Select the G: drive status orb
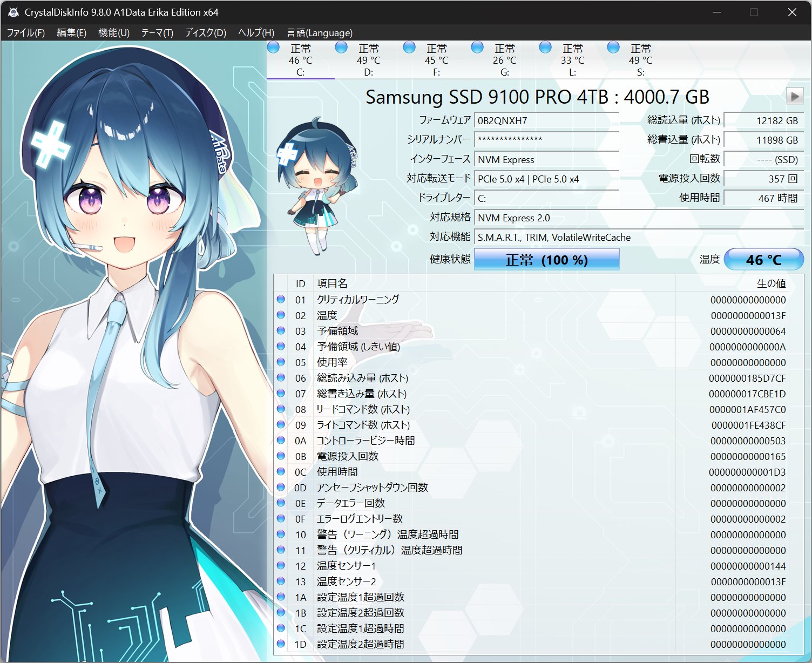The height and width of the screenshot is (663, 812). 477,48
